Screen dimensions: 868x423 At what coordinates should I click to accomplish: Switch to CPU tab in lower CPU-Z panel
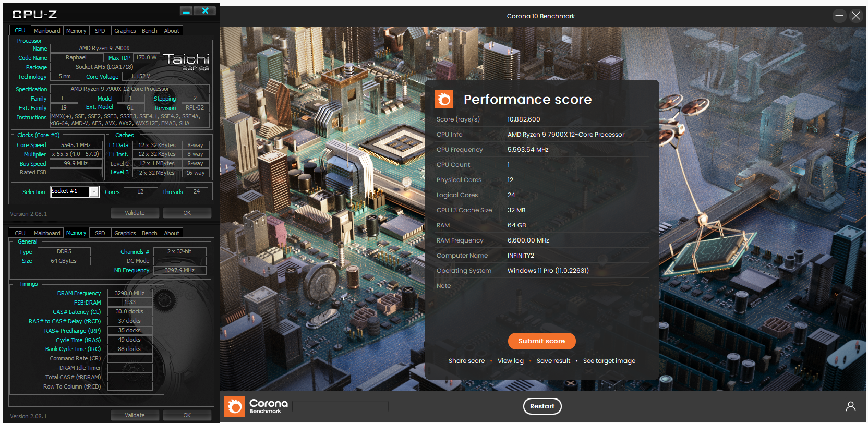pos(20,233)
